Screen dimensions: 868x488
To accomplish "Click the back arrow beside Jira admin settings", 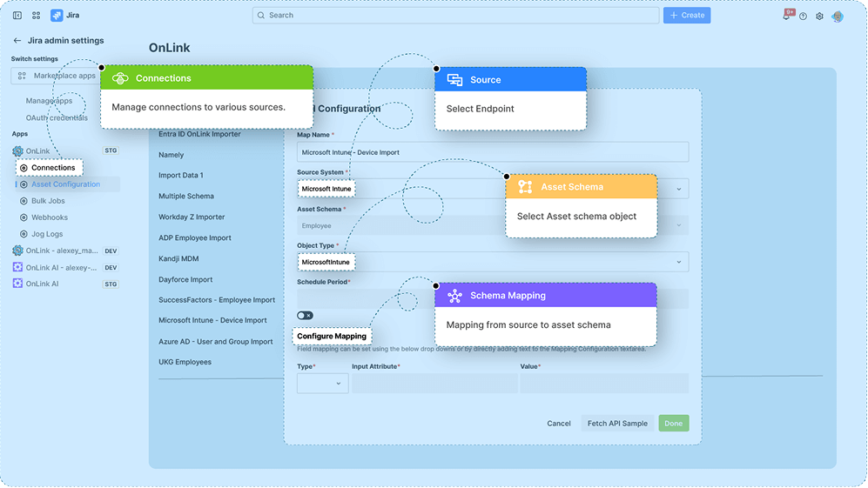I will pos(17,41).
